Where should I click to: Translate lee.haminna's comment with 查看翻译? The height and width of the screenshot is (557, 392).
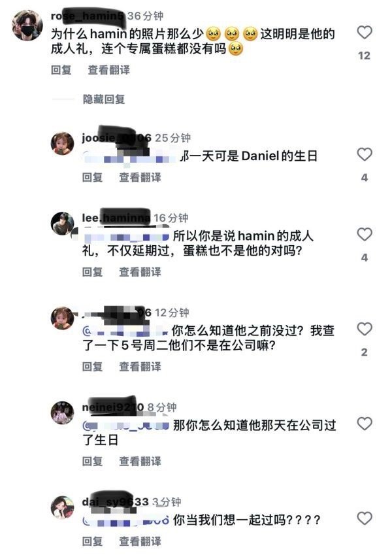(x=140, y=272)
